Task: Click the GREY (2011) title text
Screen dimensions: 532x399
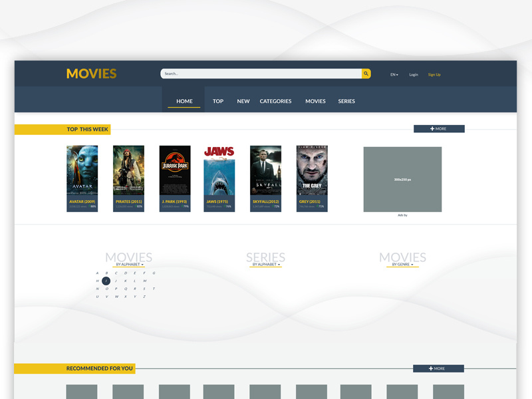Action: pos(309,201)
